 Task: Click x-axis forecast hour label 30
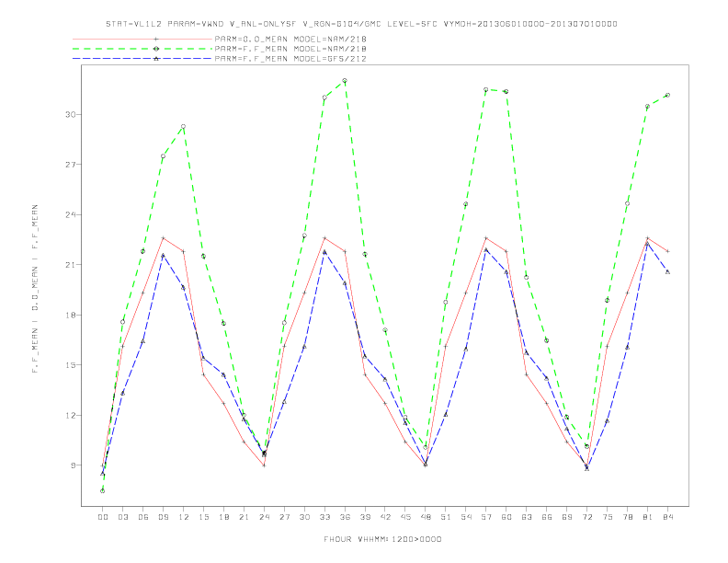click(304, 517)
